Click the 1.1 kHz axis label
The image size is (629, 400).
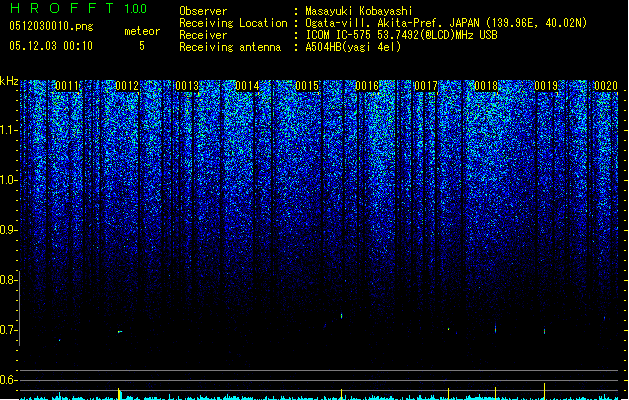pyautogui.click(x=8, y=130)
